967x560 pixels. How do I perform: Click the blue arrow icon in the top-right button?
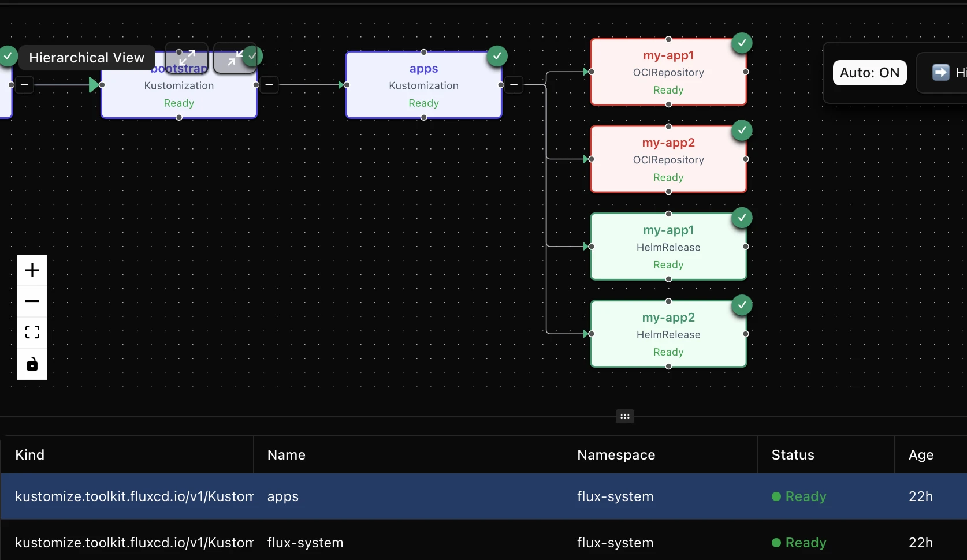[942, 72]
